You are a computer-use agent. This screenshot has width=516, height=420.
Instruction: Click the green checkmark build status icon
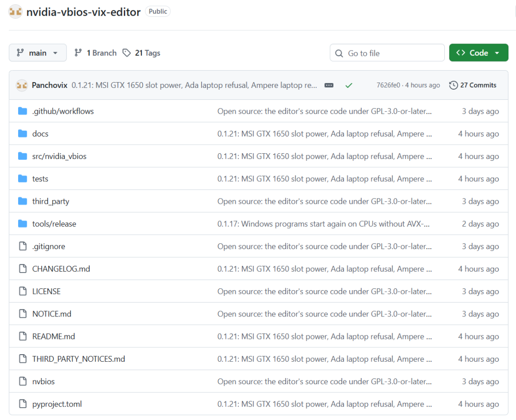349,85
